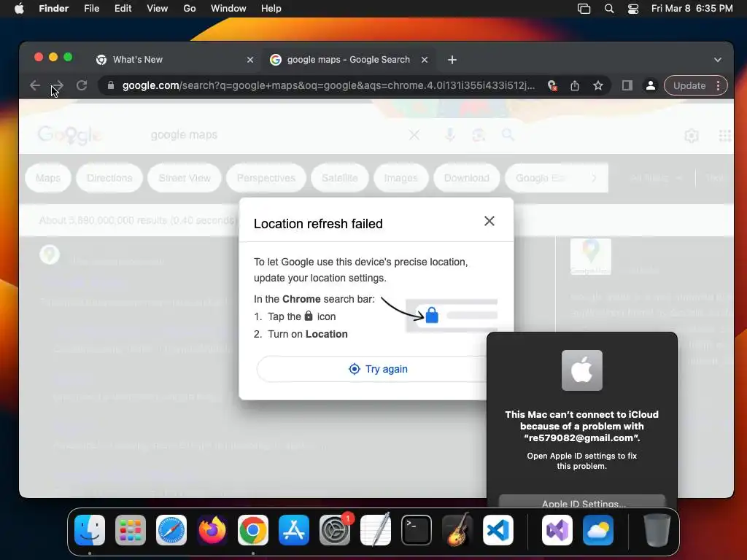
Task: Select the Maps filter chip
Action: click(48, 178)
